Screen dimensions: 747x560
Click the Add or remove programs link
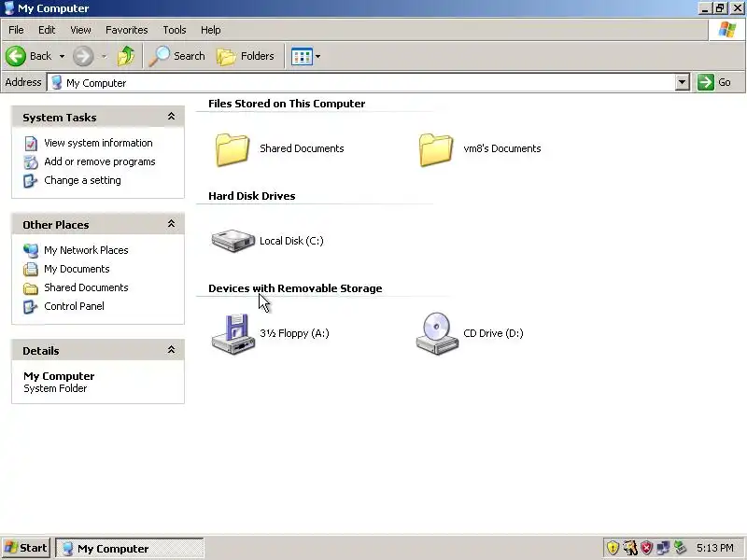(x=100, y=161)
